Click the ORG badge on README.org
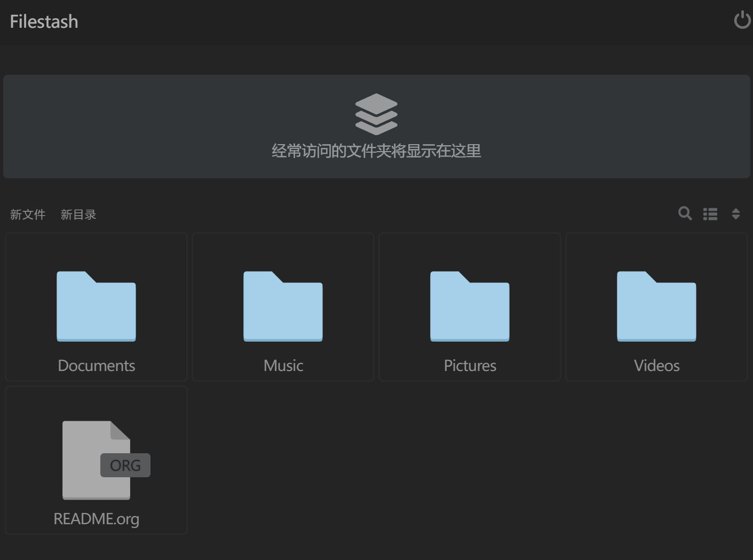The width and height of the screenshot is (753, 560). tap(125, 465)
